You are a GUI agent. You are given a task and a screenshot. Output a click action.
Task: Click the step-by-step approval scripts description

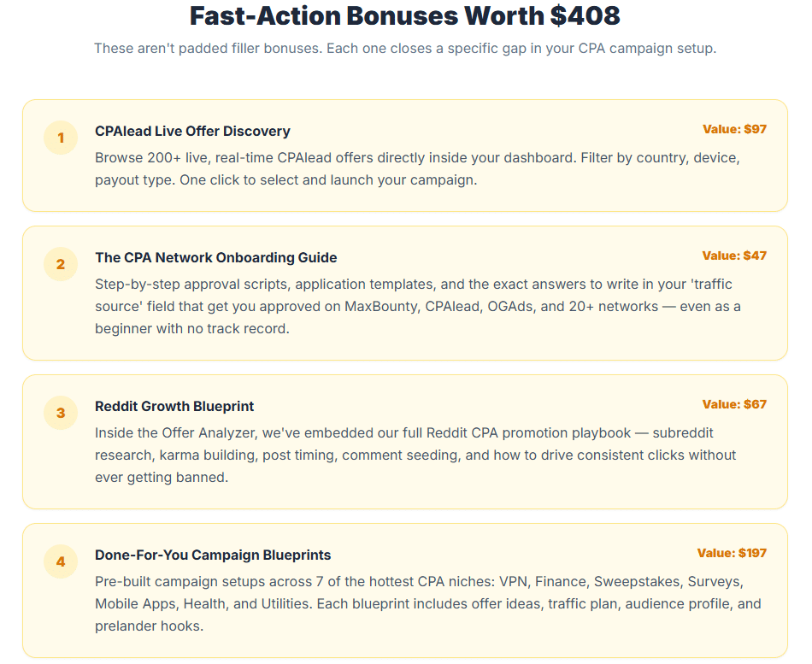417,306
